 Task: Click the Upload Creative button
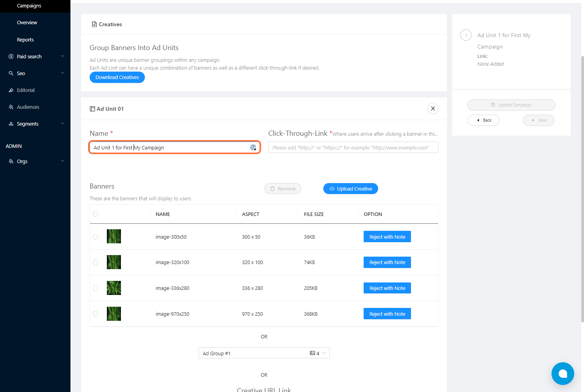click(351, 189)
